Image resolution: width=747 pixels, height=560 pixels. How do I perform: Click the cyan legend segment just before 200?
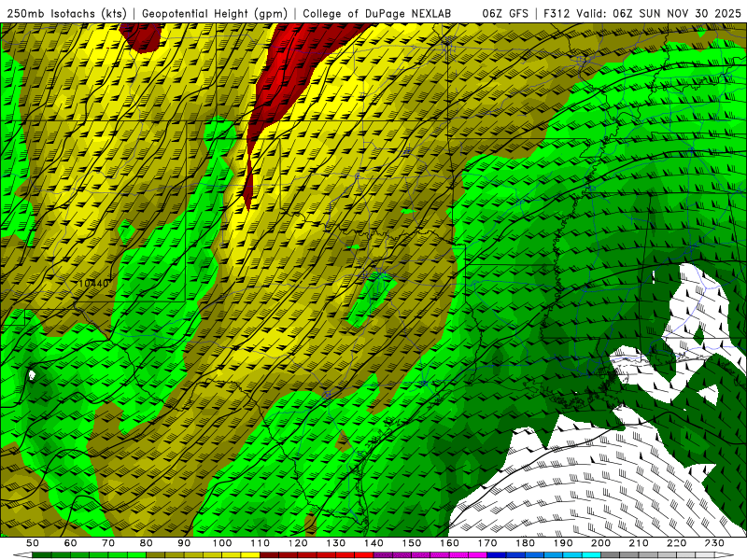click(591, 555)
